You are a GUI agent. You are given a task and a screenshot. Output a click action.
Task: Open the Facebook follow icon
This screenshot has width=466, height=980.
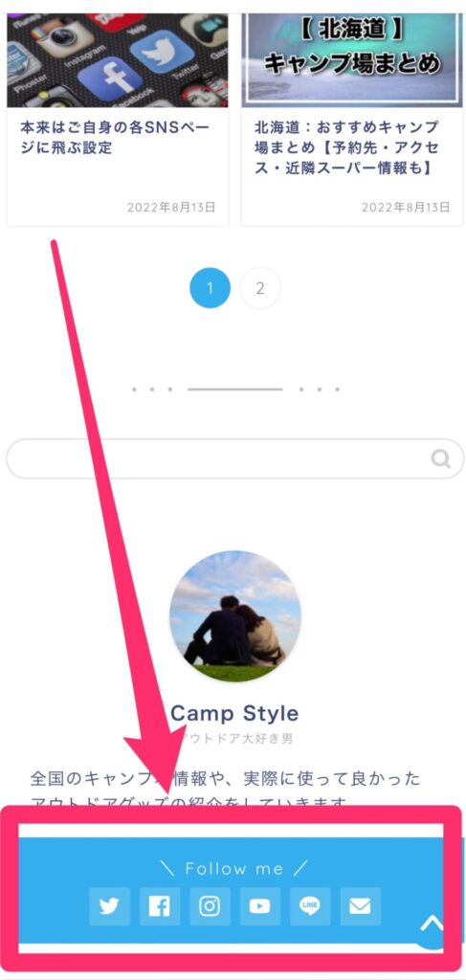[x=159, y=906]
